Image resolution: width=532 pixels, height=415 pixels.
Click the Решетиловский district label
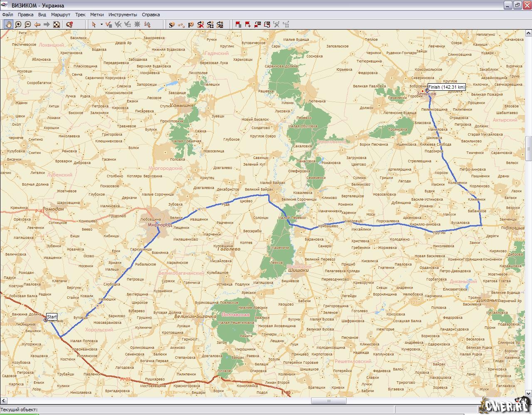[353, 361]
